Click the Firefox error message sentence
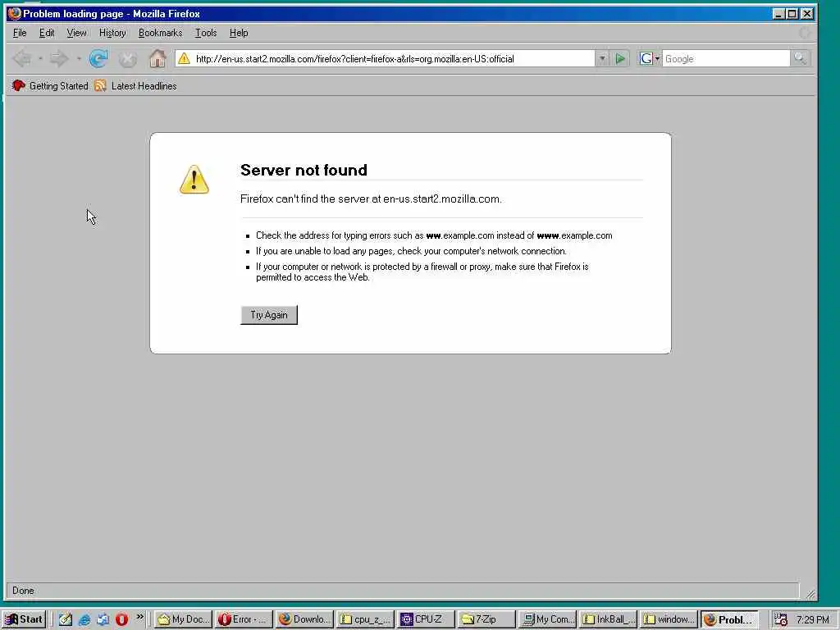The width and height of the screenshot is (840, 630). click(371, 199)
